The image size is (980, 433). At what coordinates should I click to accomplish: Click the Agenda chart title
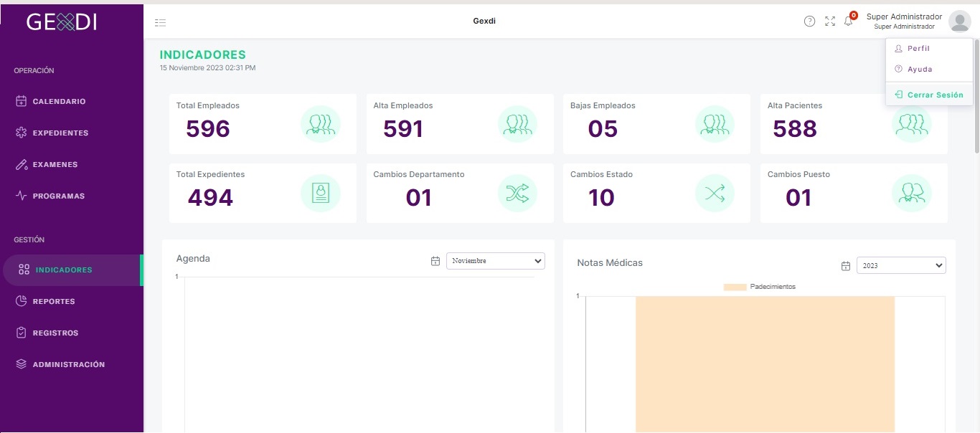193,258
